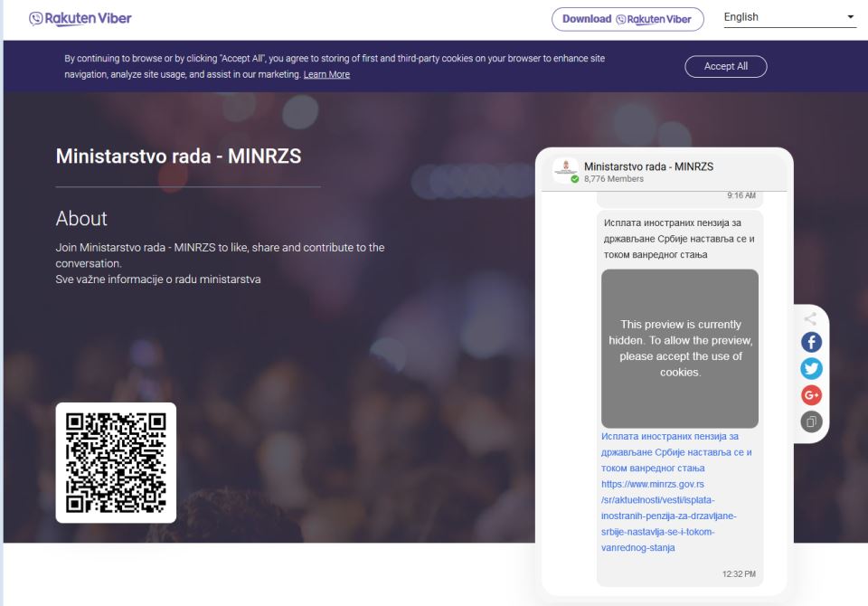The height and width of the screenshot is (606, 868).
Task: Click the QR code image
Action: (x=117, y=462)
